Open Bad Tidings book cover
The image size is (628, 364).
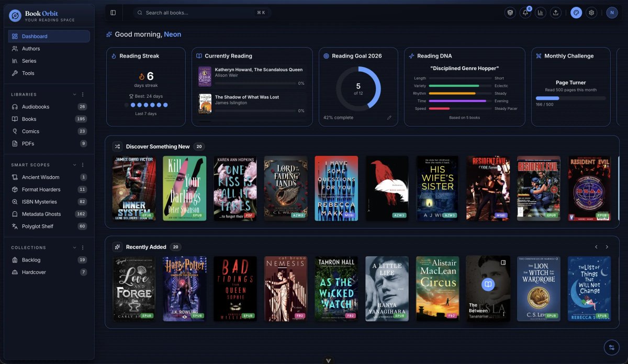click(235, 289)
